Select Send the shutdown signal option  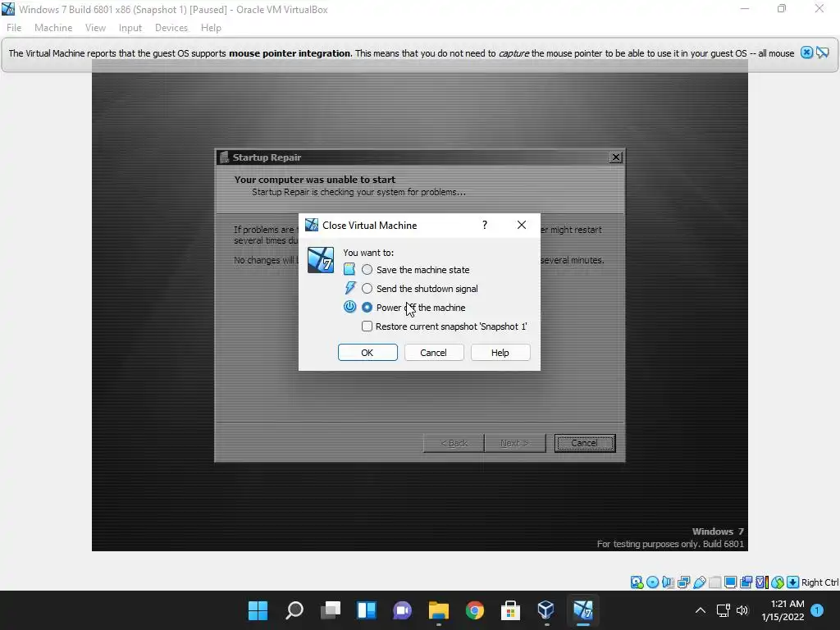(x=419, y=289)
